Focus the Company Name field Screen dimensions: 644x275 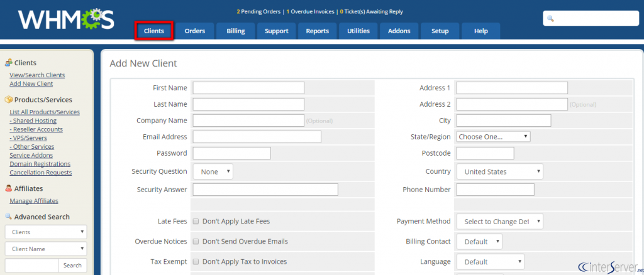click(248, 121)
